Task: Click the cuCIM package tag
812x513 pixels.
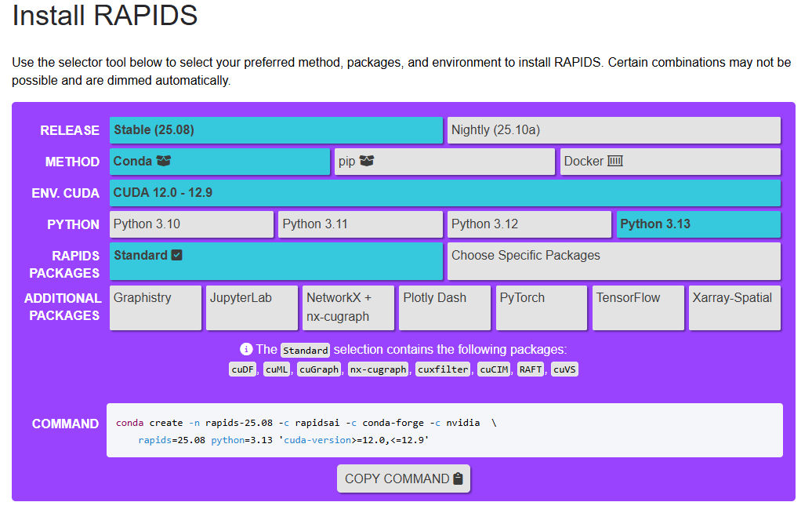Action: (x=494, y=369)
